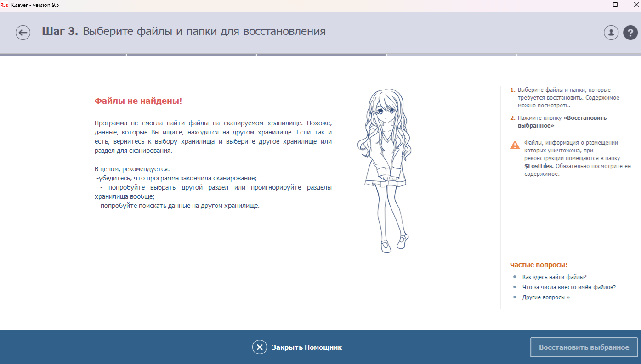Image resolution: width=641 pixels, height=364 pixels.
Task: Click the «$LostFiles.» folder name text
Action: click(539, 166)
